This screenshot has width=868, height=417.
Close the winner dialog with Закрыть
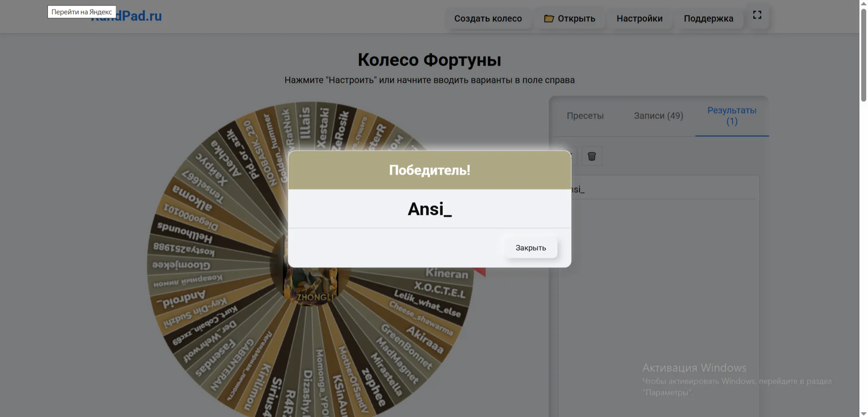(530, 248)
